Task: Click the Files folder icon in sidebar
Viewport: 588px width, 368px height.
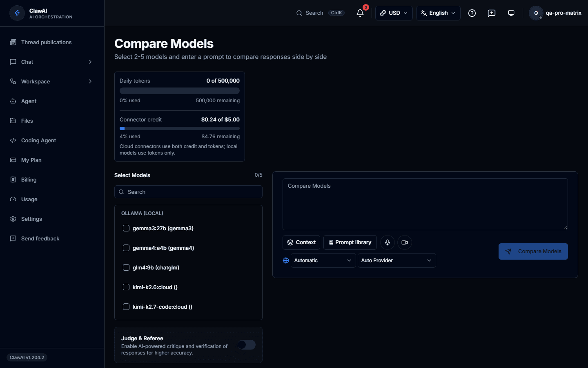Action: [x=13, y=121]
